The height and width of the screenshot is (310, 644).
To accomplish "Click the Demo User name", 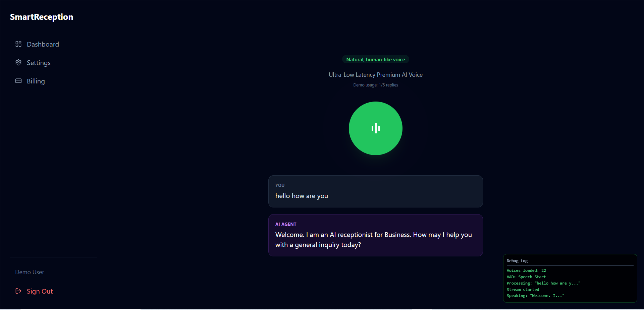I will tap(30, 272).
